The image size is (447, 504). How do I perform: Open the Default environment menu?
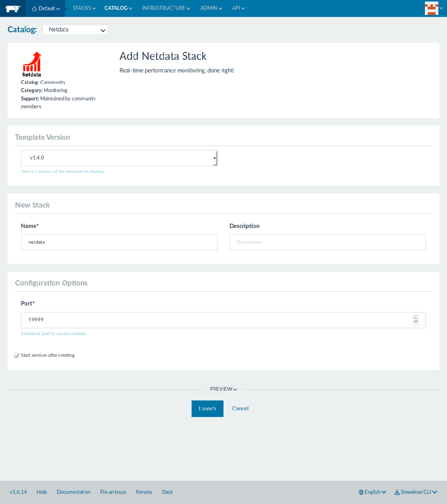46,8
